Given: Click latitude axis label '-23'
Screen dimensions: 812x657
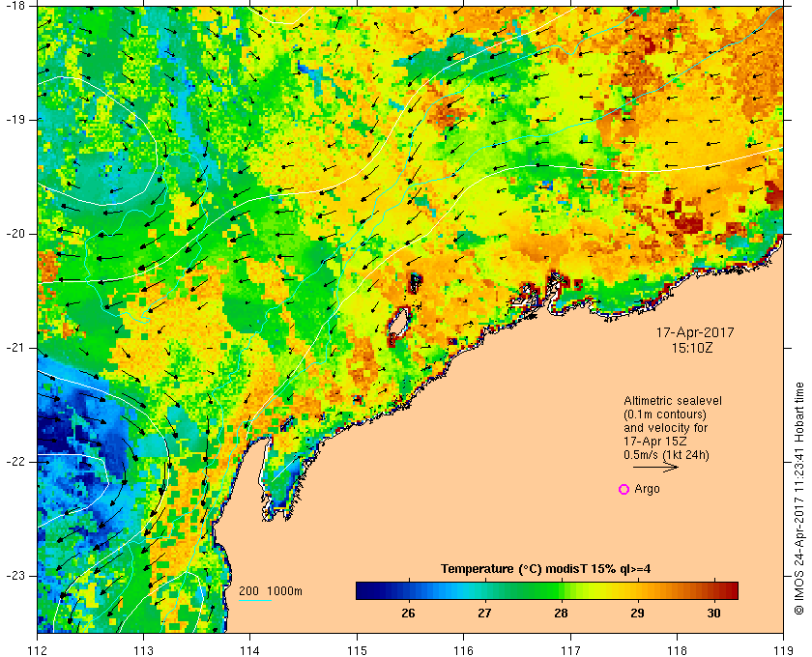Looking at the screenshot, I should [14, 575].
